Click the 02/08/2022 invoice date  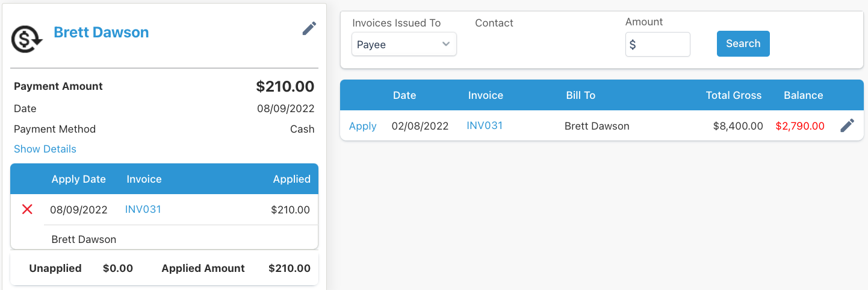click(x=420, y=126)
